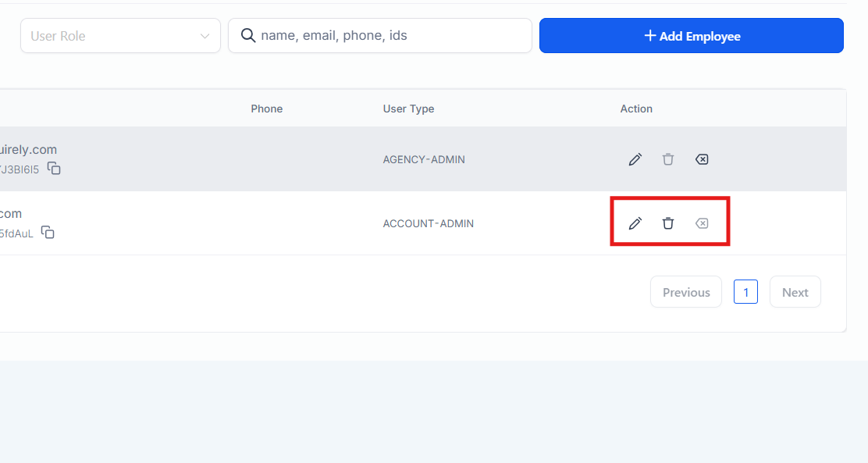Go to the Next page
Viewport: 868px width, 463px height.
tap(795, 292)
